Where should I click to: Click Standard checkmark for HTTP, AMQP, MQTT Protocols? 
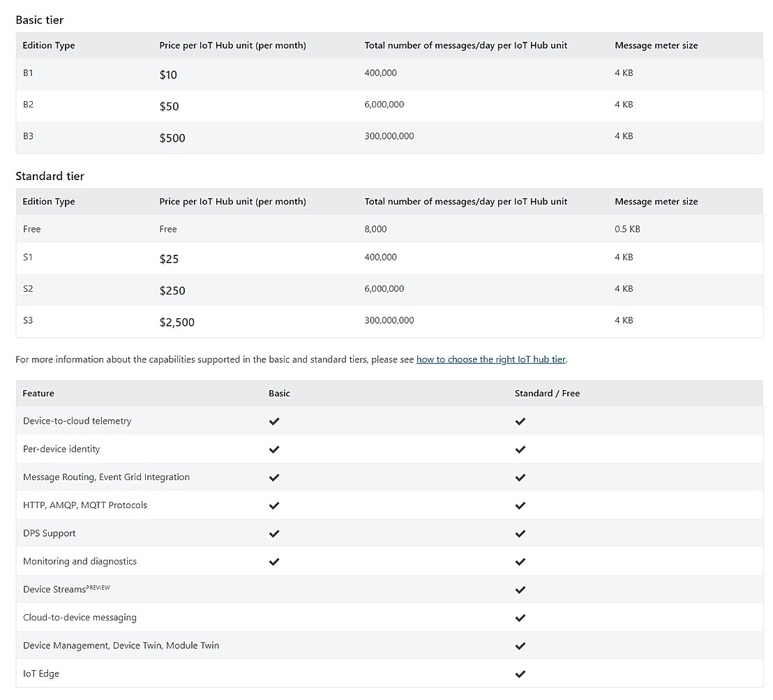pos(520,505)
